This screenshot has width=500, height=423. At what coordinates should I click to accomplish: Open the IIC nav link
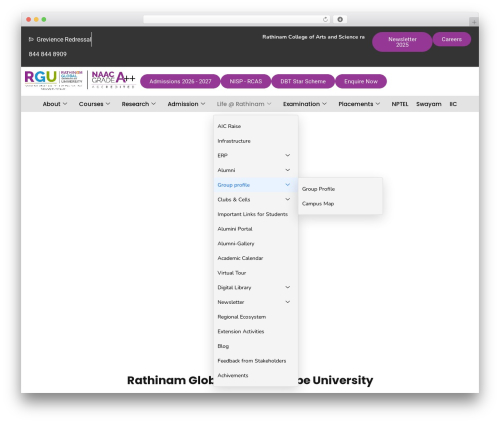pos(453,104)
